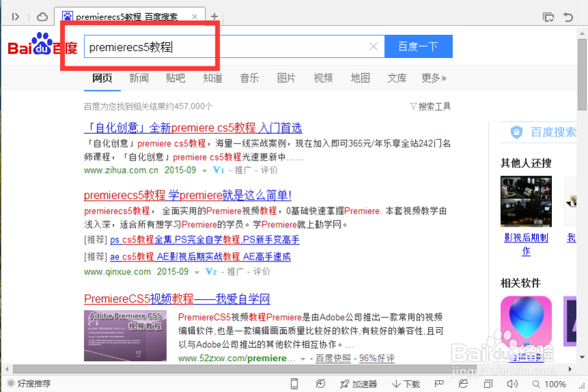Expand dropdown arrow after www.qinxue.com 2015-09

click(197, 272)
